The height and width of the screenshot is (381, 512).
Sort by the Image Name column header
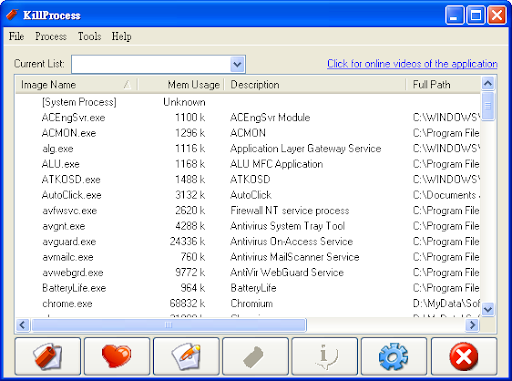[76, 85]
